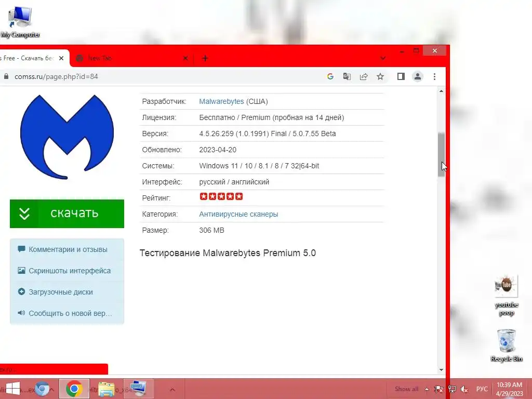Click Show all downloads button
Screen dimensions: 532x399
coord(406,389)
